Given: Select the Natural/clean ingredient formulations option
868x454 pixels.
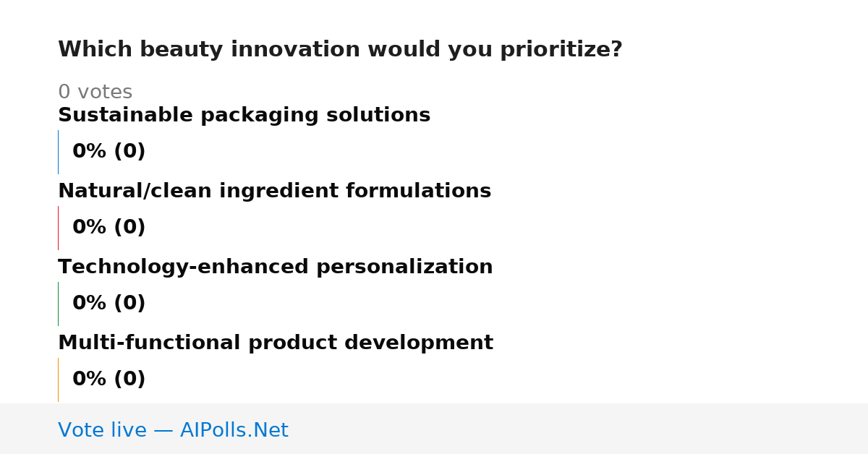Looking at the screenshot, I should tap(274, 191).
